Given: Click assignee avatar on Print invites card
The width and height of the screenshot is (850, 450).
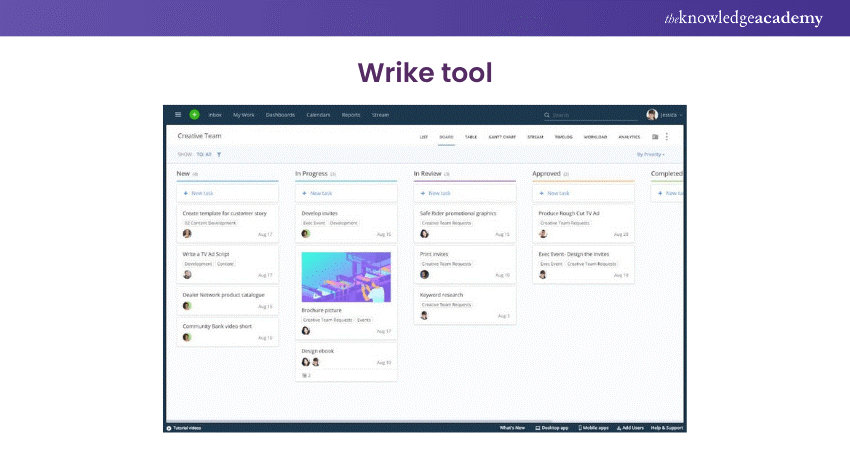Looking at the screenshot, I should tap(424, 274).
